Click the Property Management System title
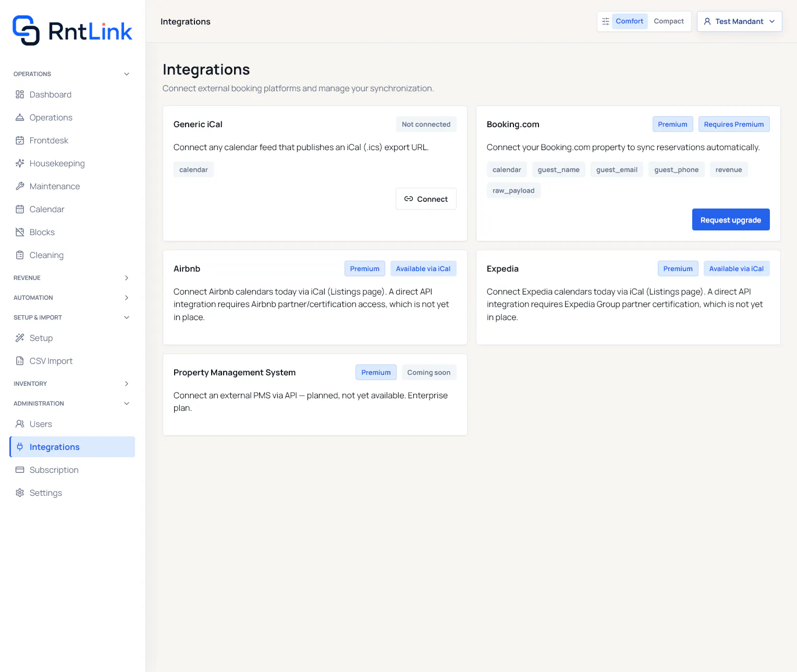 pos(235,372)
